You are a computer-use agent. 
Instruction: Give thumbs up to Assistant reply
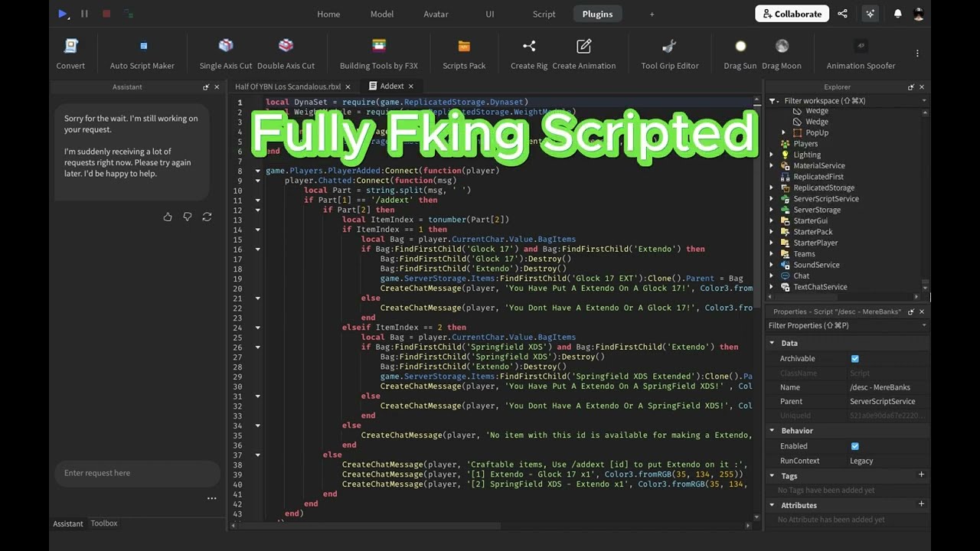point(168,217)
